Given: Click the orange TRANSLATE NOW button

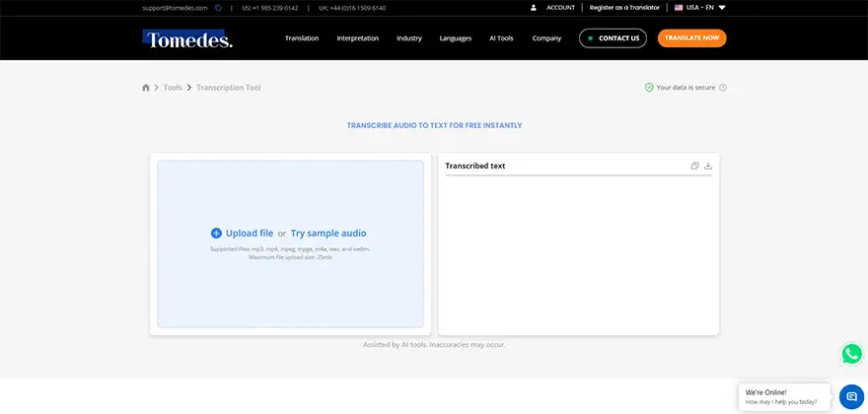Looking at the screenshot, I should coord(692,38).
